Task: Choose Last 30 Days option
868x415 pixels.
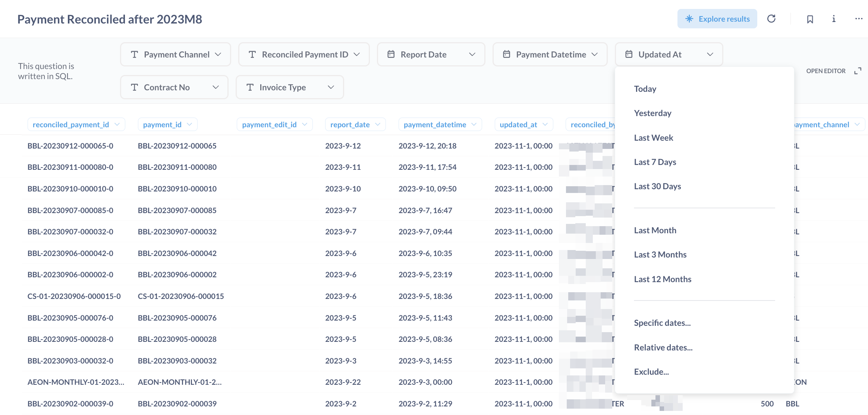Action: pyautogui.click(x=657, y=186)
